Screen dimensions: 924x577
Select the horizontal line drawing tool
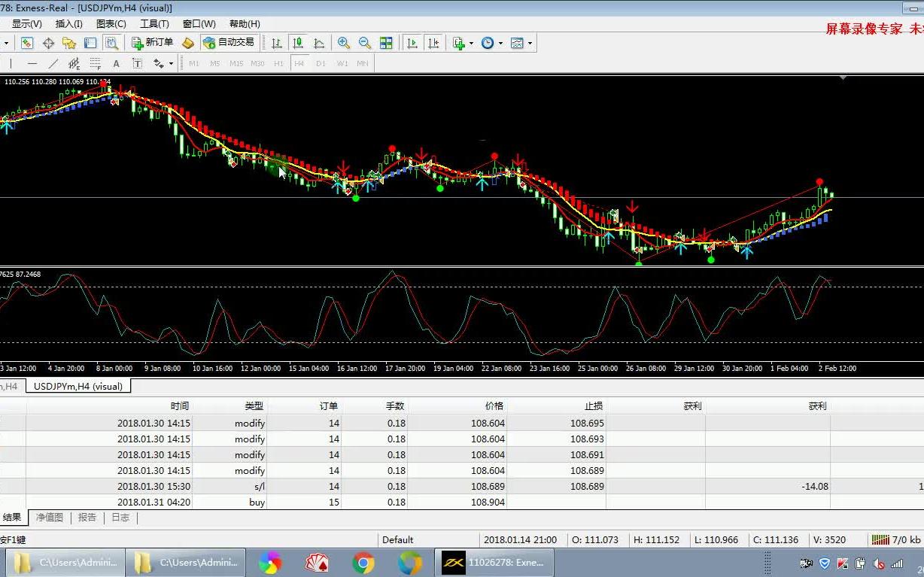pos(32,63)
